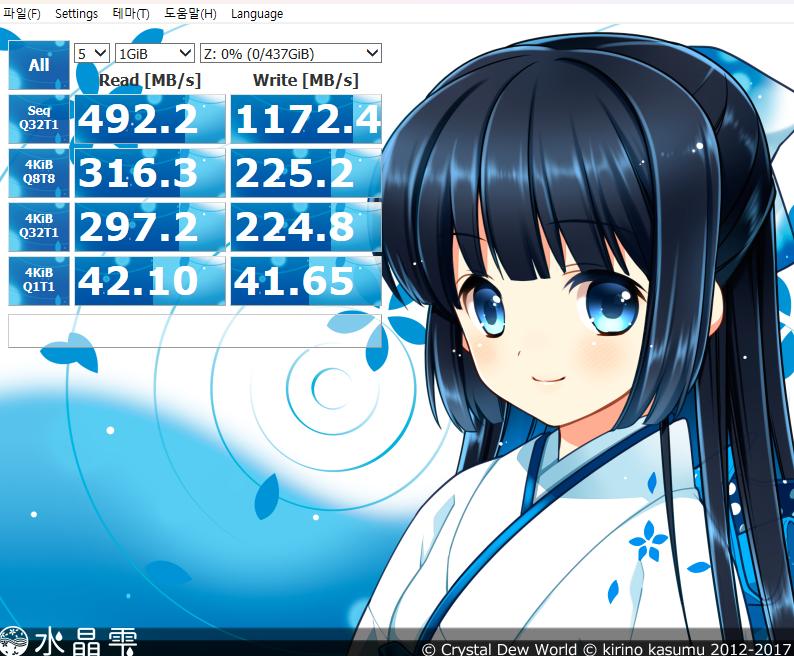Click the Read [MB/s] column header
The width and height of the screenshot is (794, 656).
click(150, 80)
